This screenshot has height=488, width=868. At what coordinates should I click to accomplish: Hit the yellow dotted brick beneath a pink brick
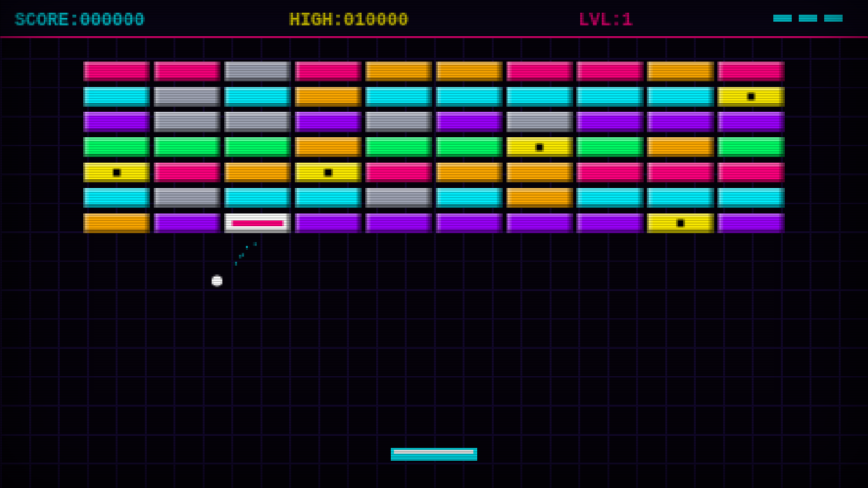pyautogui.click(x=751, y=97)
